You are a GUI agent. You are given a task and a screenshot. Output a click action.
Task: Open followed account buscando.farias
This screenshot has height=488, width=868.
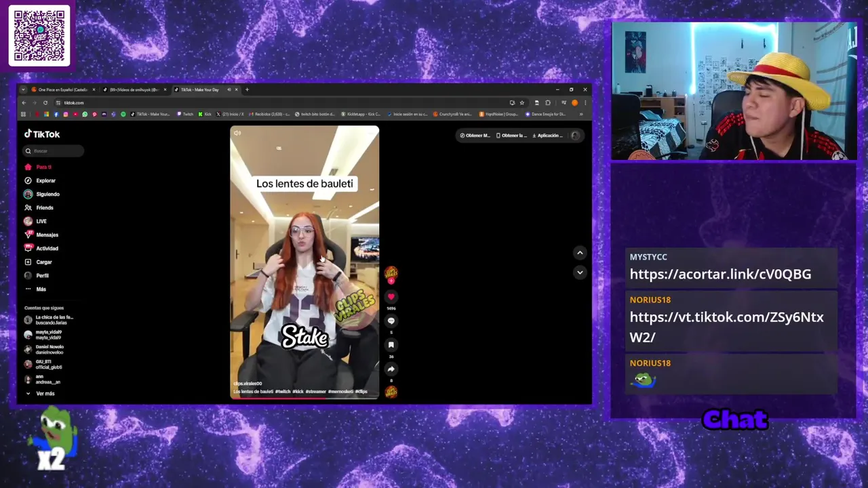(49, 320)
